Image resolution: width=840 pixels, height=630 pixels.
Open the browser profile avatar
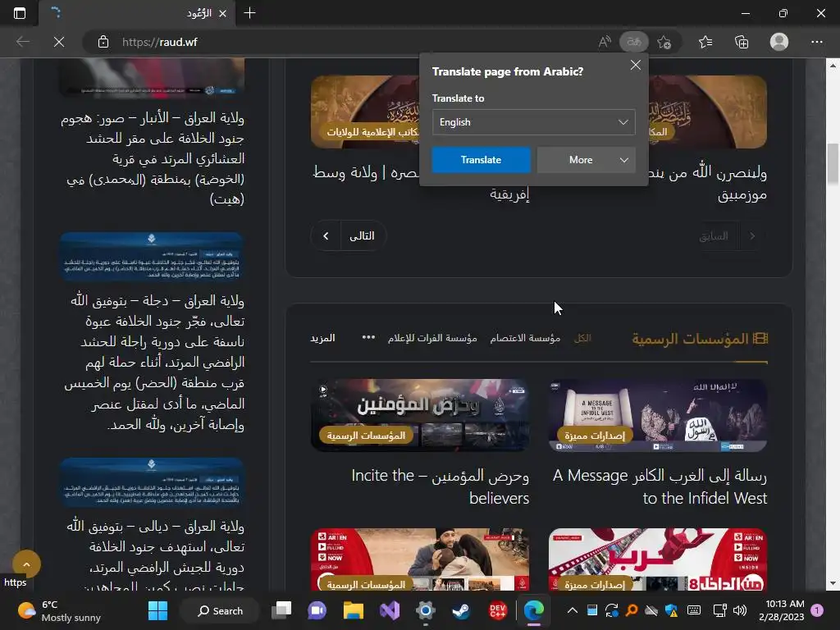(779, 42)
